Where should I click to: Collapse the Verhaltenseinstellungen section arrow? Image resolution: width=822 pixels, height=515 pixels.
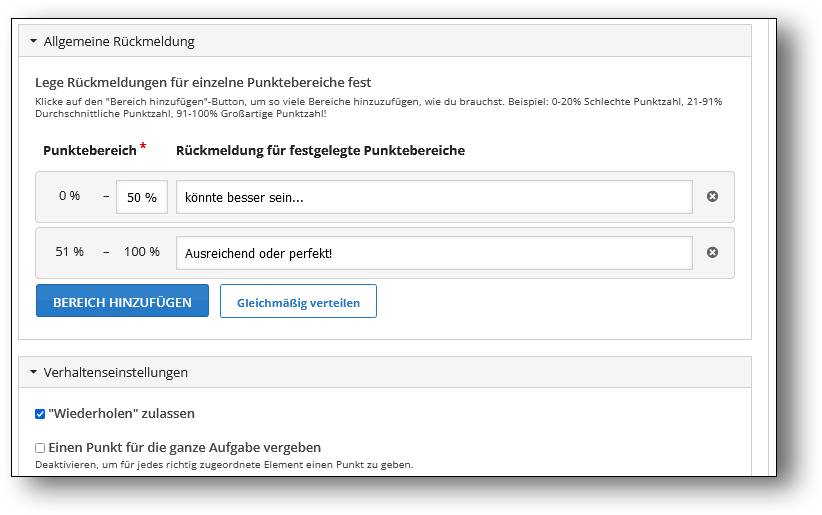(33, 372)
